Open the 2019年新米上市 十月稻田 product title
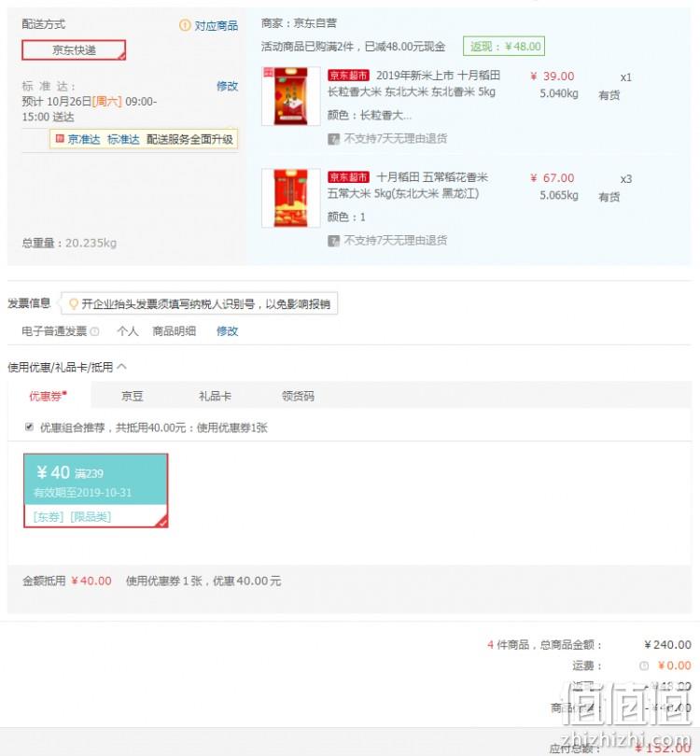 414,83
